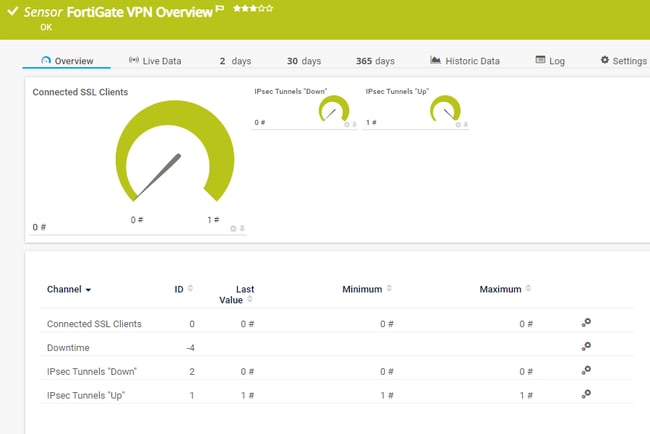Click gear icon on IPsec Tunnels "Down" gauge
The height and width of the screenshot is (434, 650).
click(x=347, y=124)
